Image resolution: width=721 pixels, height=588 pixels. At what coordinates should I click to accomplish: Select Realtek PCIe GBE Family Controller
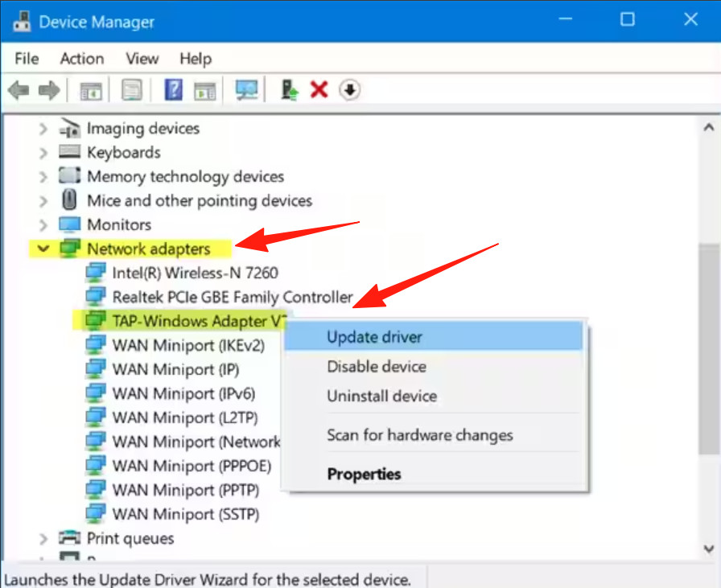coord(233,297)
